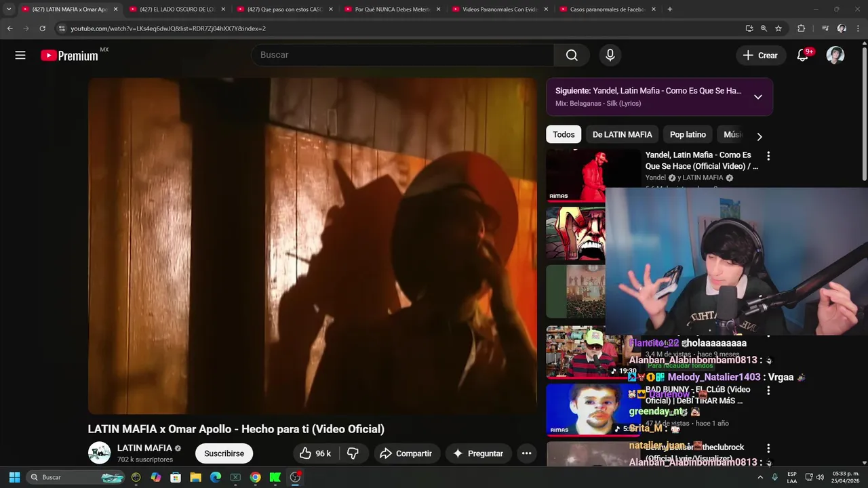Start voice search with the microphone
868x488 pixels.
[x=610, y=56]
